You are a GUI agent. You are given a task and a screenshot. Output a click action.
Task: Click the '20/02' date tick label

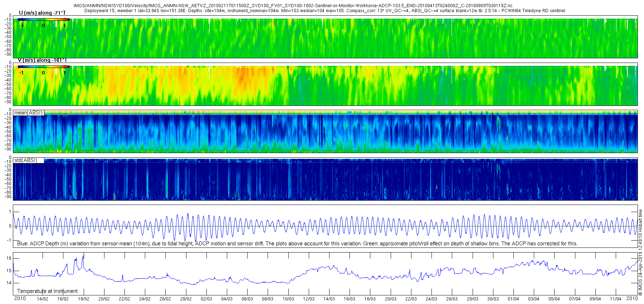(104, 299)
